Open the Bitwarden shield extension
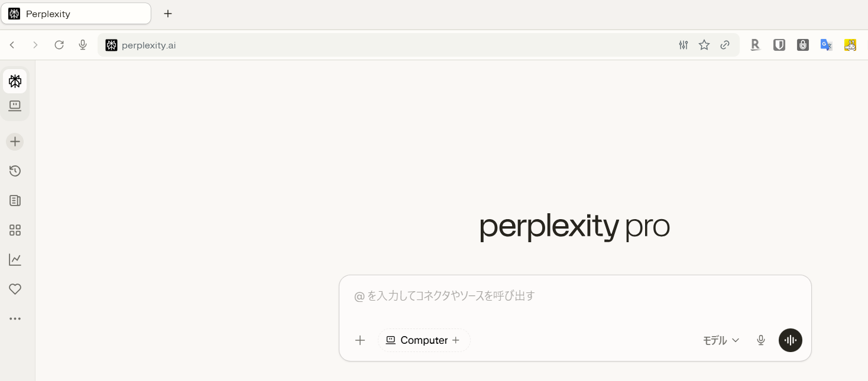 tap(779, 45)
